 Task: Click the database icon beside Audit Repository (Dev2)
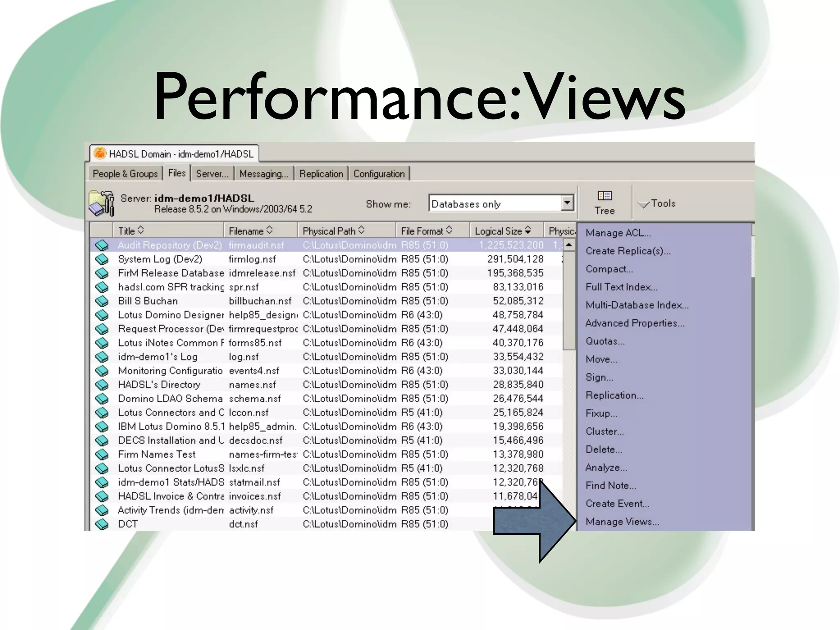click(102, 245)
